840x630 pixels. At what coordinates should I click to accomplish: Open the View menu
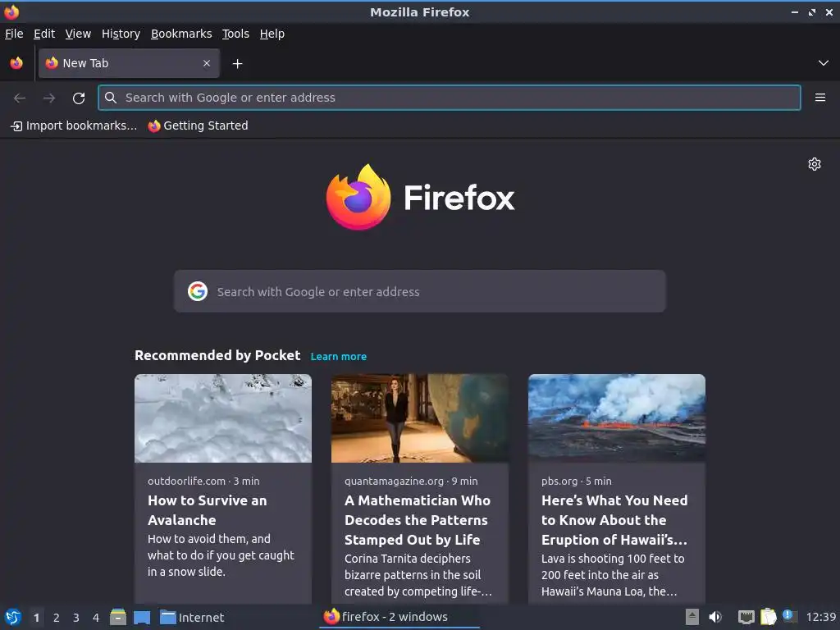(78, 34)
